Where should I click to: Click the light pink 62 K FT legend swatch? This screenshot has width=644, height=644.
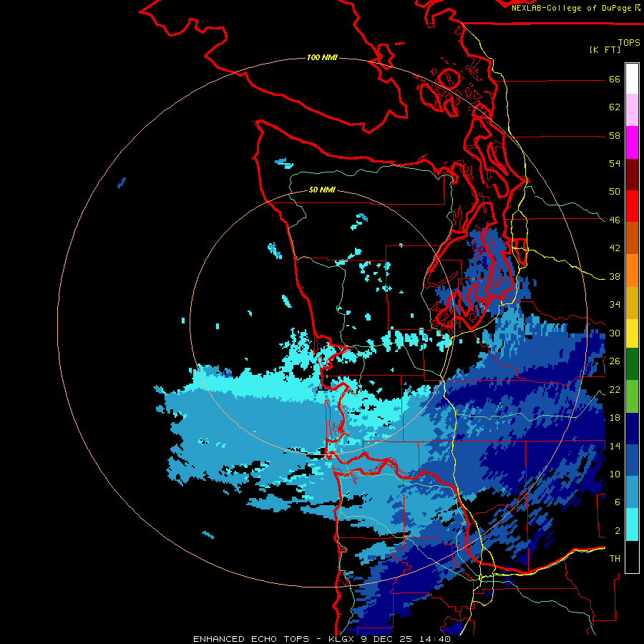click(x=632, y=110)
